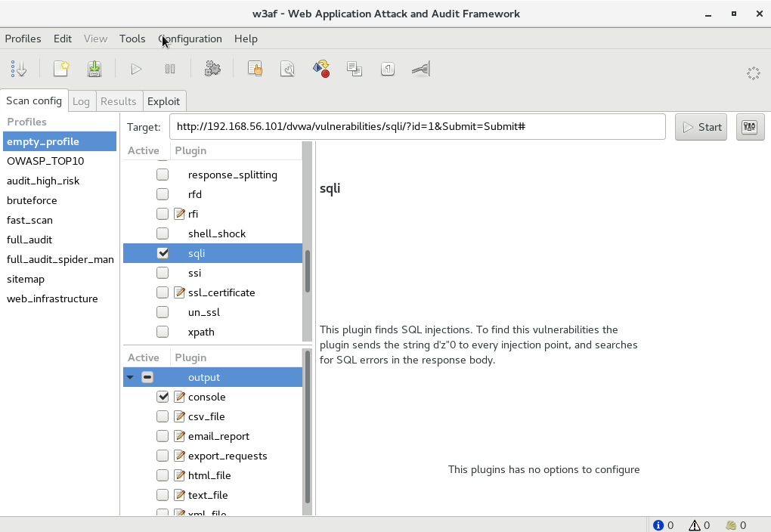Click the green save profile icon
The image size is (771, 532).
94,70
